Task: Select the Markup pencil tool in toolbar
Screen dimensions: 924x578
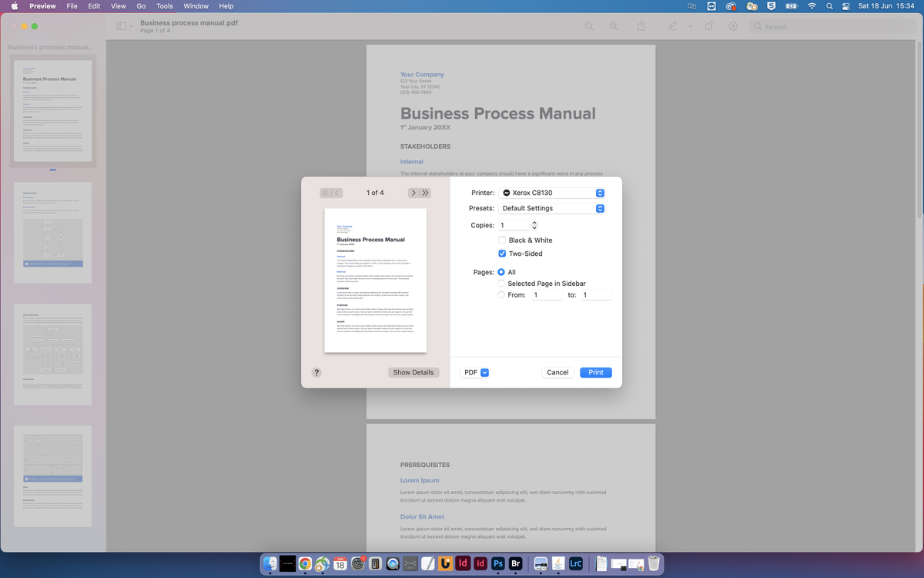Action: [x=671, y=25]
